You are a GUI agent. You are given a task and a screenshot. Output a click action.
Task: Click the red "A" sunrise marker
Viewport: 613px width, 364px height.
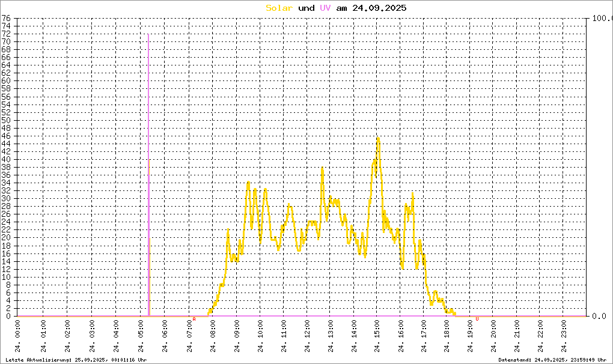[194, 319]
